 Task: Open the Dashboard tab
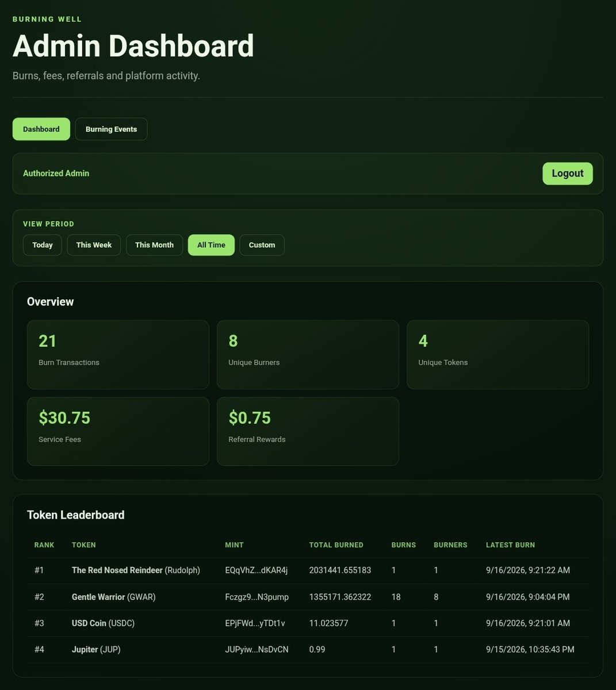[x=41, y=129]
